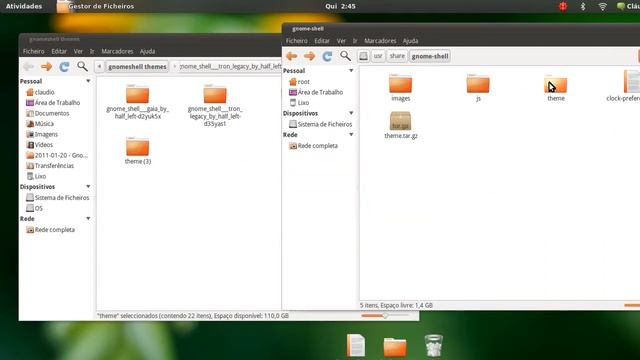The width and height of the screenshot is (640, 360).
Task: Open Marcadores menu in gnomeshell themes window
Action: 117,51
